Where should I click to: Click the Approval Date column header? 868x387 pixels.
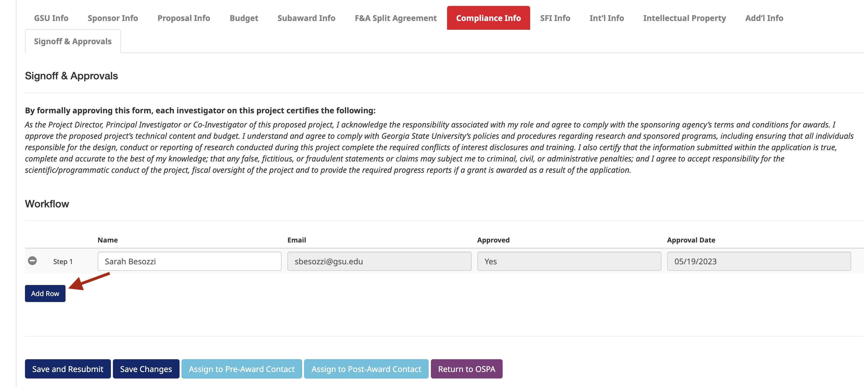pos(691,240)
